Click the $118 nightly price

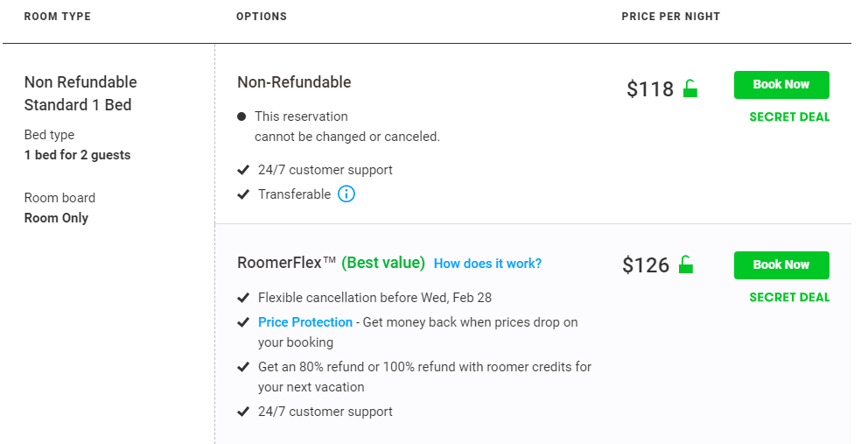(x=650, y=88)
